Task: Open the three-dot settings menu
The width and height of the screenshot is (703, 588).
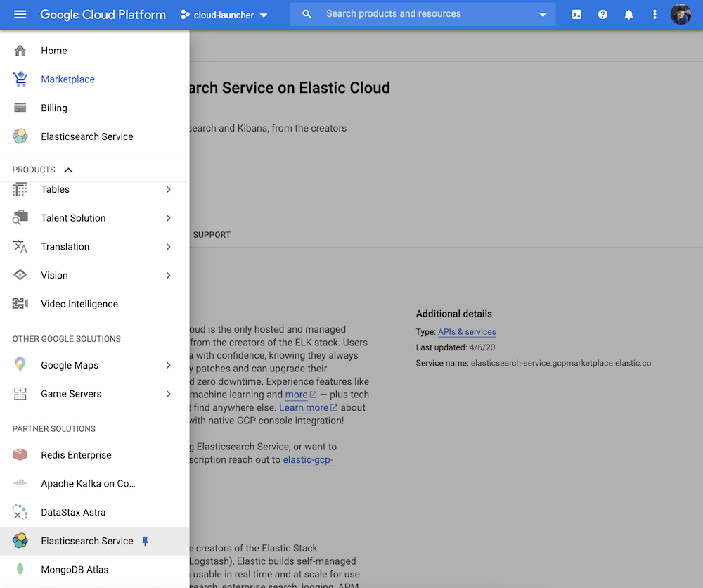Action: click(x=654, y=14)
